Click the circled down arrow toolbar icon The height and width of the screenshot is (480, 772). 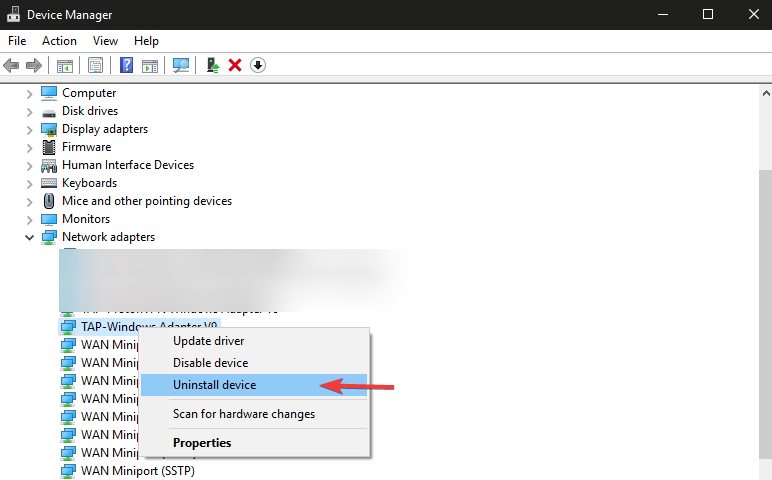click(257, 65)
